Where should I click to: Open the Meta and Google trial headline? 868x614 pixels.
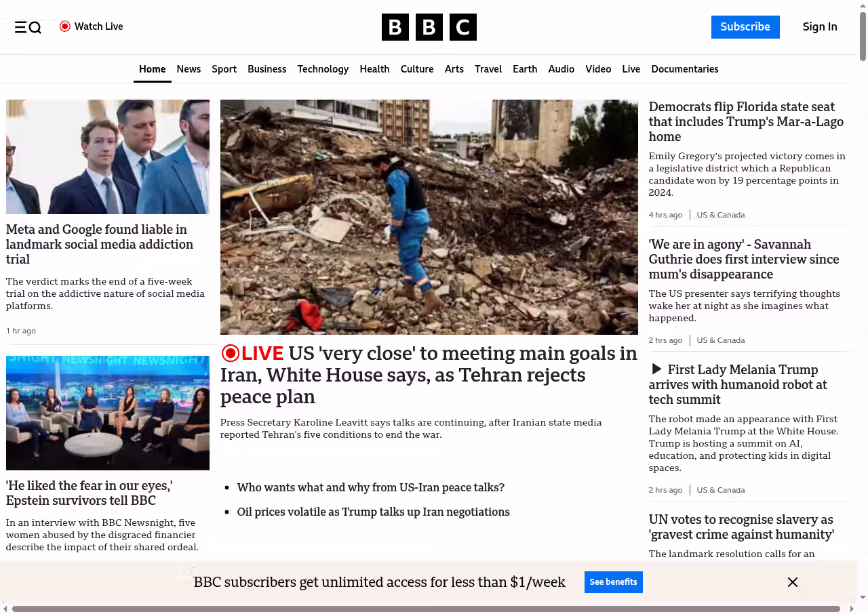coord(100,244)
